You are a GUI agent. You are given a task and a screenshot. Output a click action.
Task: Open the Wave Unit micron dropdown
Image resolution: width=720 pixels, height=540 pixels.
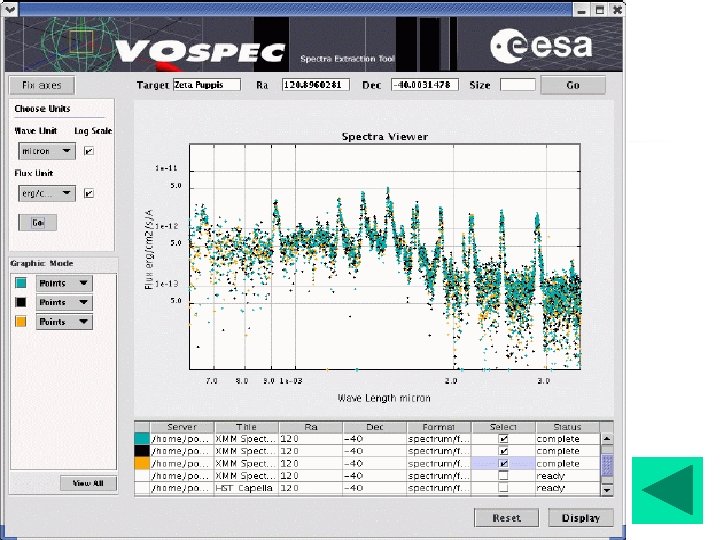tap(47, 151)
